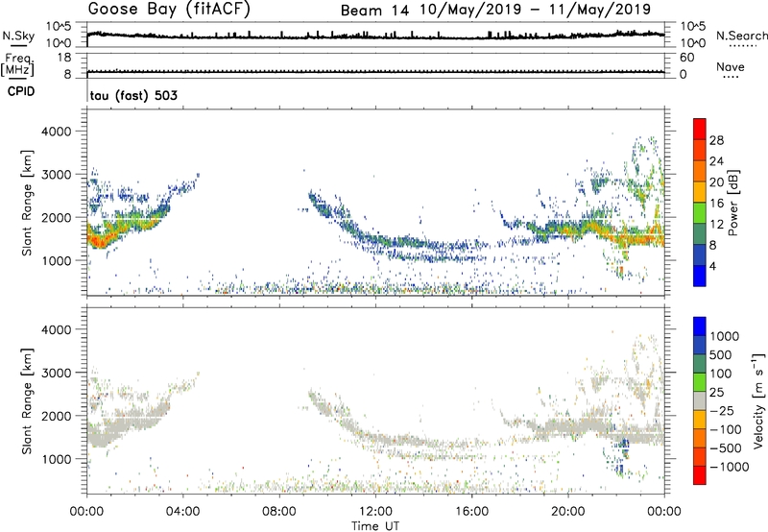The image size is (768, 532).
Task: Click 'Slant Range [km]' label of velocity panel
Action: (x=27, y=400)
